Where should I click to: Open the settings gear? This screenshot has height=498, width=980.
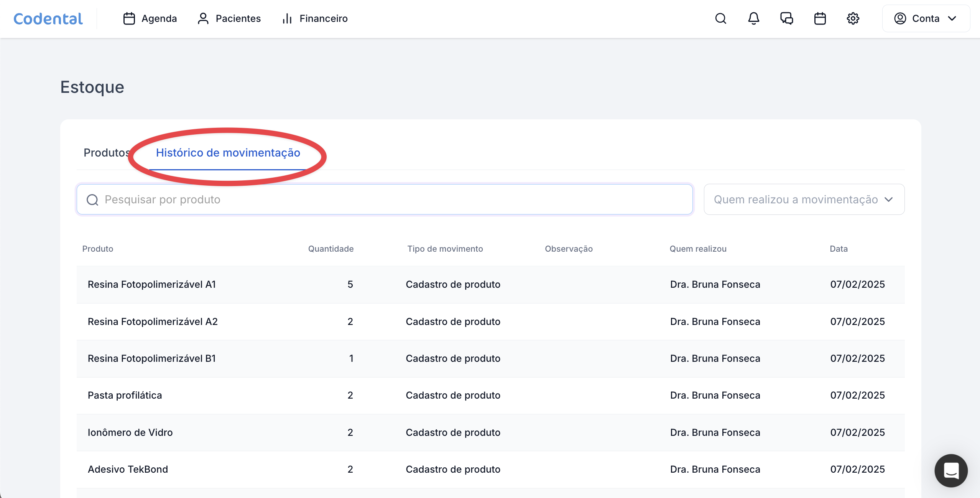click(853, 18)
